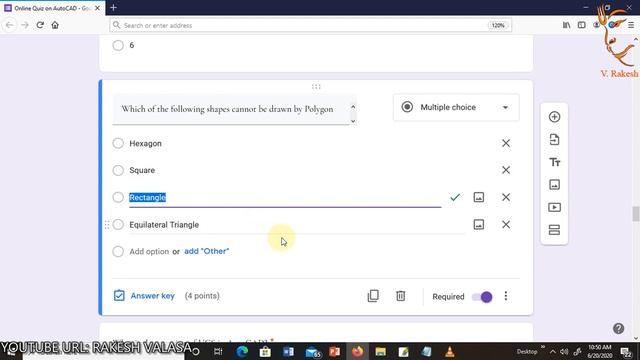Viewport: 640px width, 360px height.
Task: Click the Equilateral Triangle option text
Action: [164, 225]
